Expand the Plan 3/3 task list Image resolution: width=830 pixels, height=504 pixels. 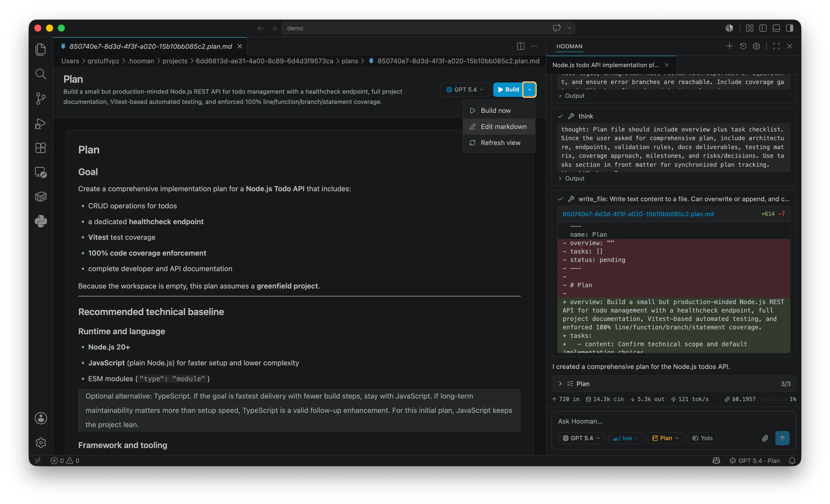pyautogui.click(x=674, y=383)
